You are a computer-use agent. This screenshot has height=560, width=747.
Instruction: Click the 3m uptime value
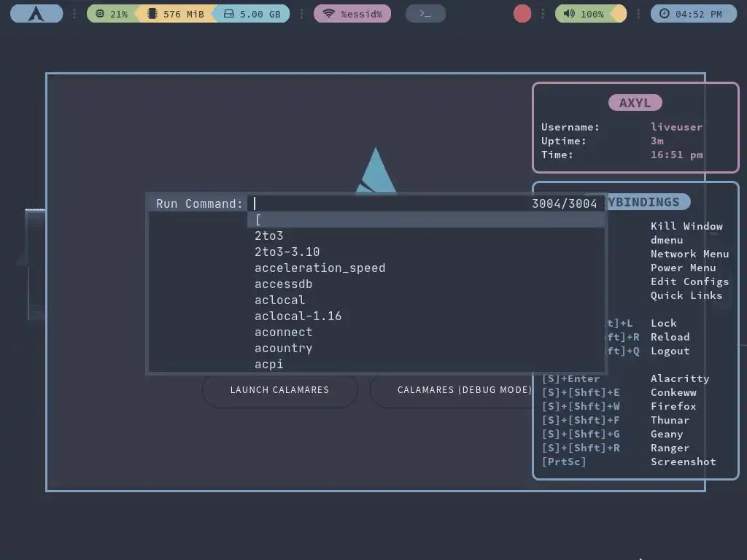(657, 141)
